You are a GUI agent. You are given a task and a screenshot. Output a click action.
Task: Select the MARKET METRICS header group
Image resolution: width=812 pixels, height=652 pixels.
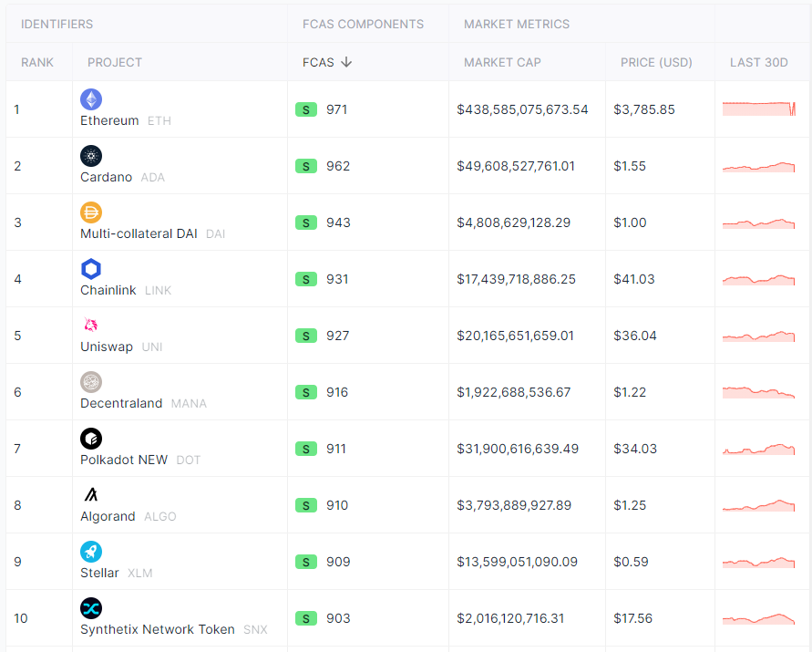click(517, 24)
